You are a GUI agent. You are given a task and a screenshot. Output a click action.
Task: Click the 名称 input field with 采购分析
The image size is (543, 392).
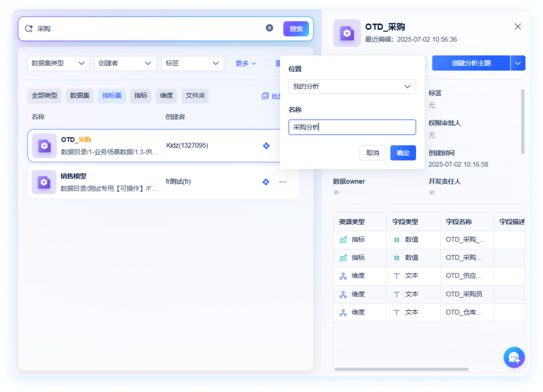[352, 127]
